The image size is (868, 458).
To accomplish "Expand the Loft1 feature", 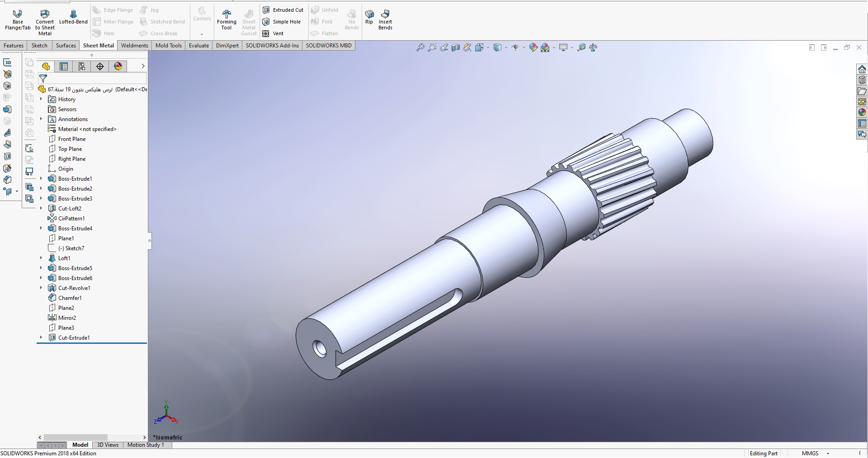I will click(41, 258).
